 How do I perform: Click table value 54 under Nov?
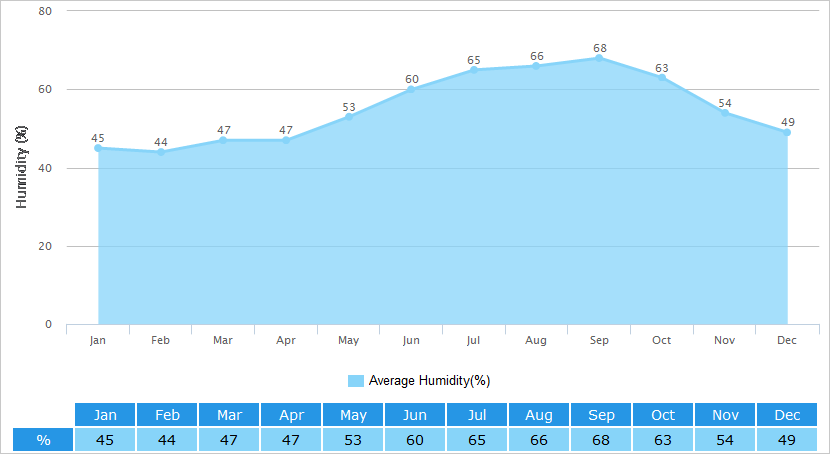click(x=724, y=440)
